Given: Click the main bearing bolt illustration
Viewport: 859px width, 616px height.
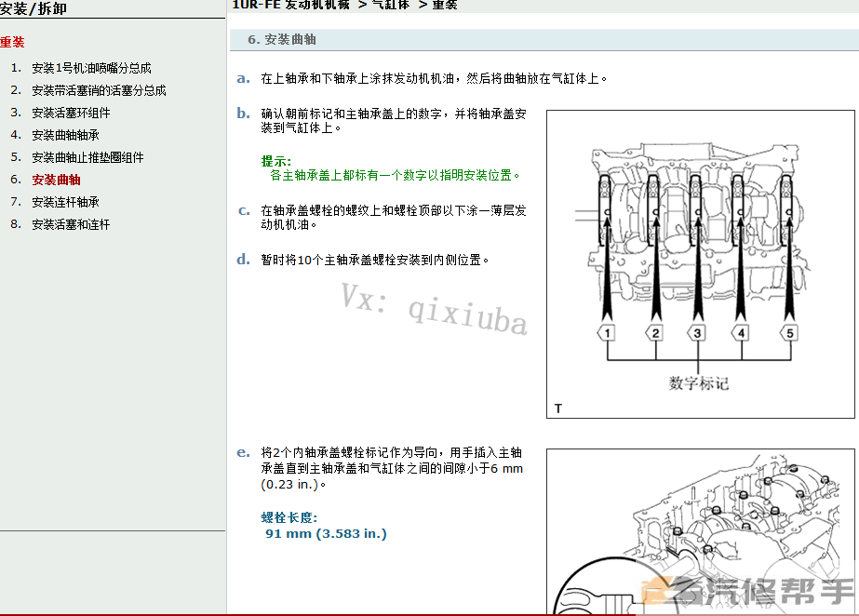Looking at the screenshot, I should pos(700,531).
